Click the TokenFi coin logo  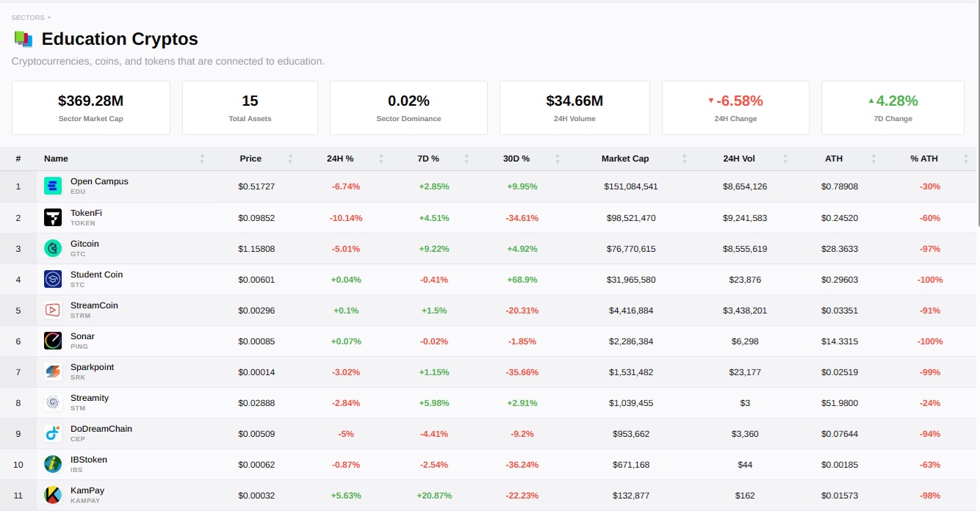tap(53, 217)
